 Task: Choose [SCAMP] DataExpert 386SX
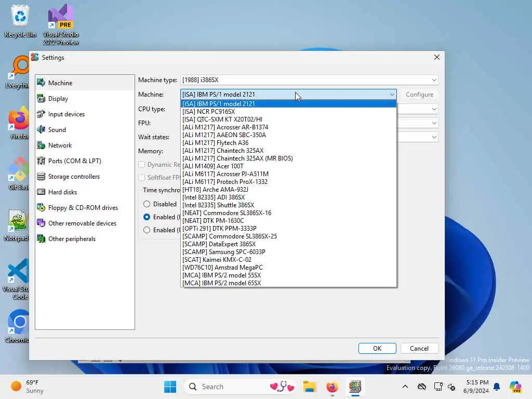pos(288,244)
